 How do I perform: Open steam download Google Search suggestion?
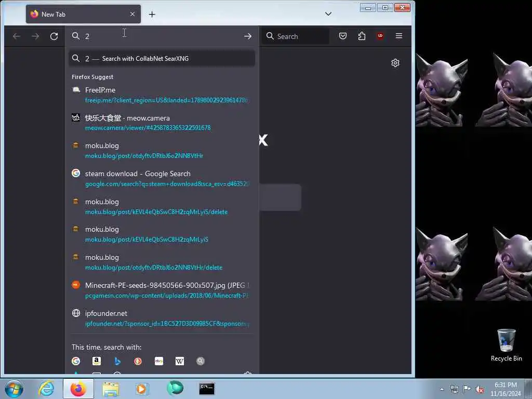pos(162,179)
